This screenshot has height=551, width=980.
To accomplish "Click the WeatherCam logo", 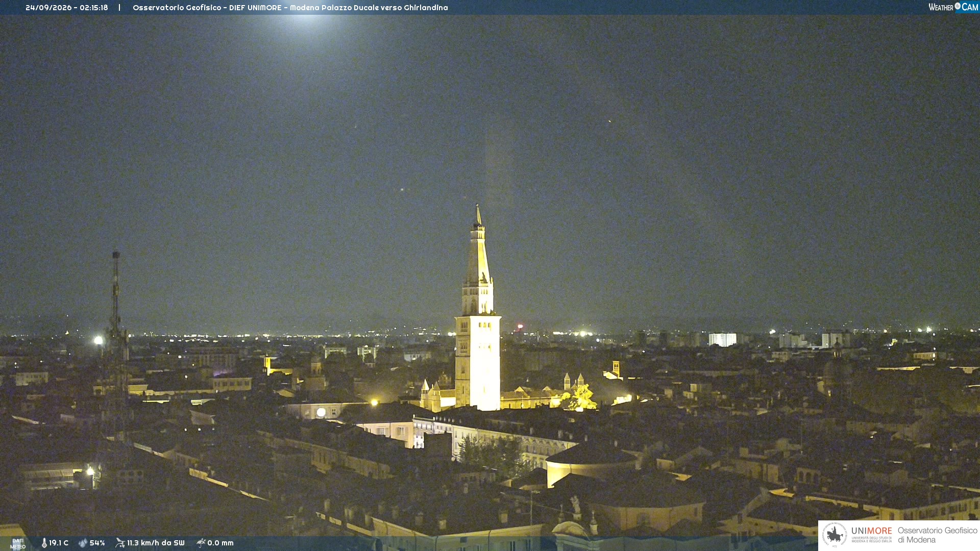I will (x=953, y=7).
